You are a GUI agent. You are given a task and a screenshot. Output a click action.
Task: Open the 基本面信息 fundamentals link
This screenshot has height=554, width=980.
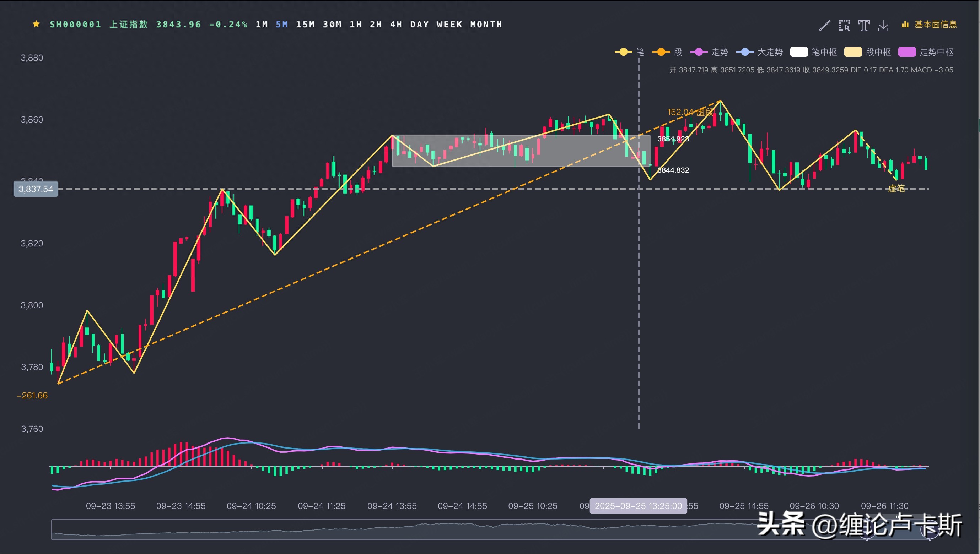[x=936, y=25]
